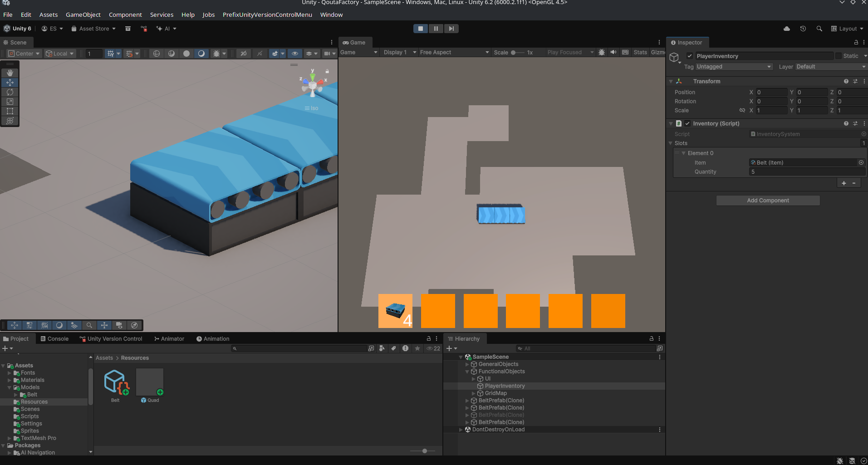Image resolution: width=868 pixels, height=465 pixels.
Task: Click the Step button in playback controls
Action: coord(451,28)
